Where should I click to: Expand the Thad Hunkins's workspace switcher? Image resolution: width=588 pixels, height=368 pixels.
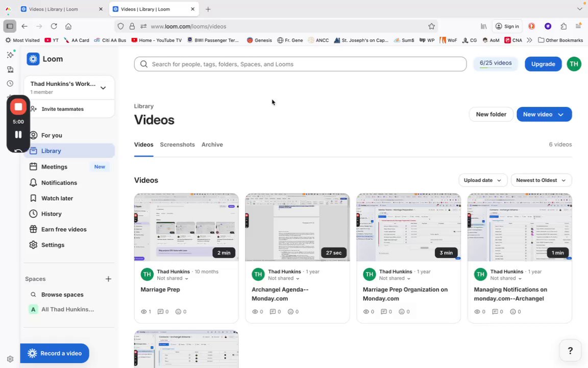click(69, 87)
